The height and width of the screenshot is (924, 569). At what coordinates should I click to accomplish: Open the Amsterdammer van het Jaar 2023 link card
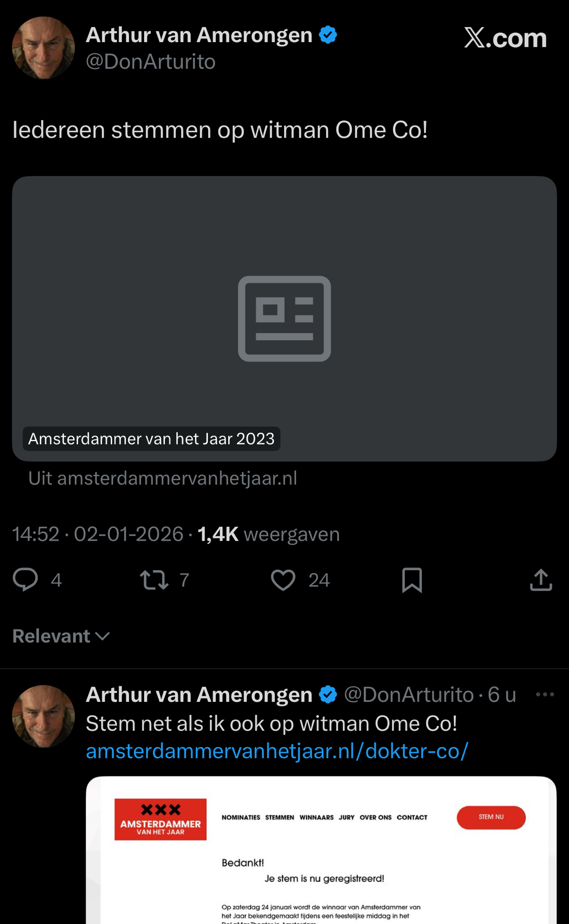click(x=284, y=318)
